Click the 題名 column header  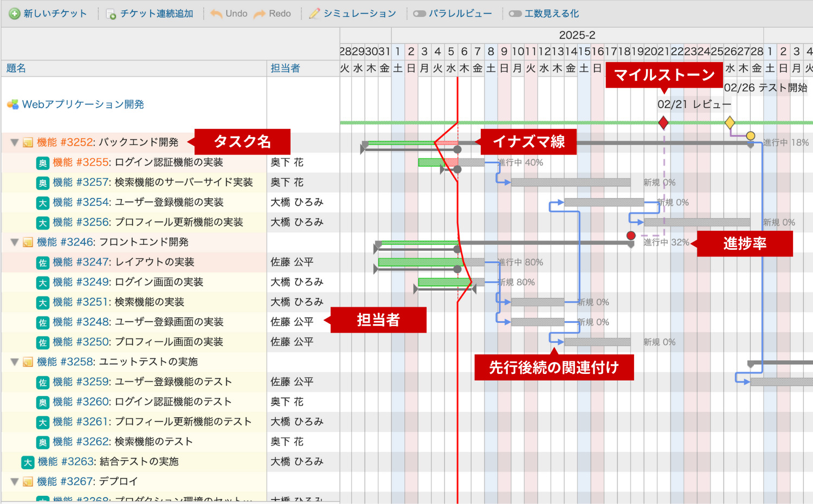pyautogui.click(x=16, y=68)
